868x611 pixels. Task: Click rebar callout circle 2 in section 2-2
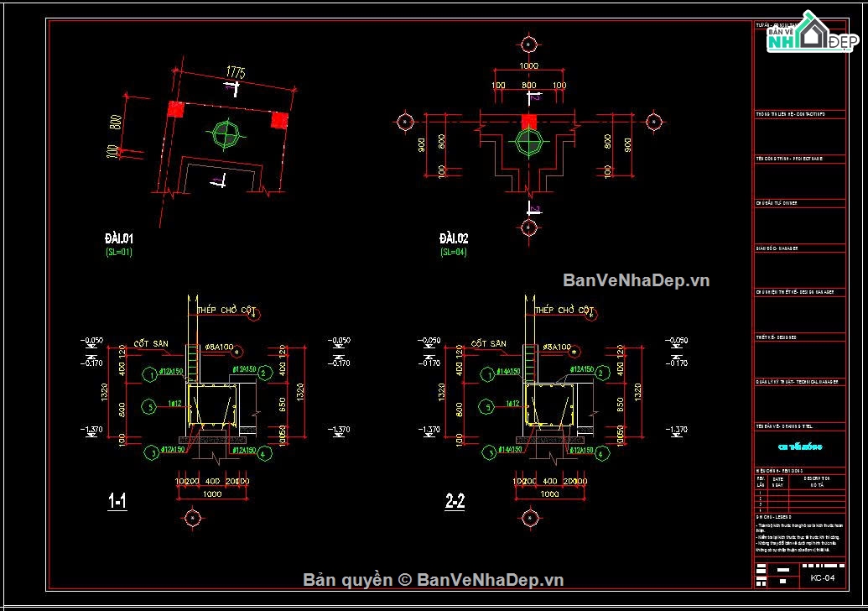coord(600,374)
